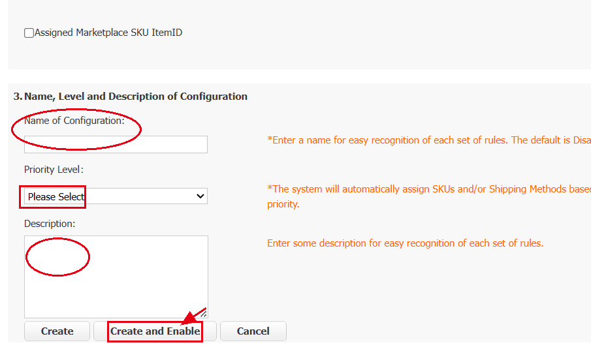Click the red arrow pointing to Create and Enable
This screenshot has height=364, width=591.
point(193,316)
